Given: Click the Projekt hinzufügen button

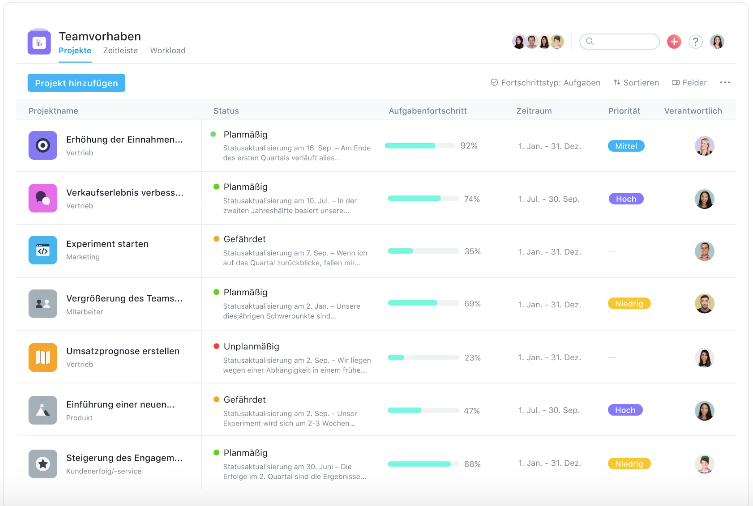Looking at the screenshot, I should coord(77,83).
